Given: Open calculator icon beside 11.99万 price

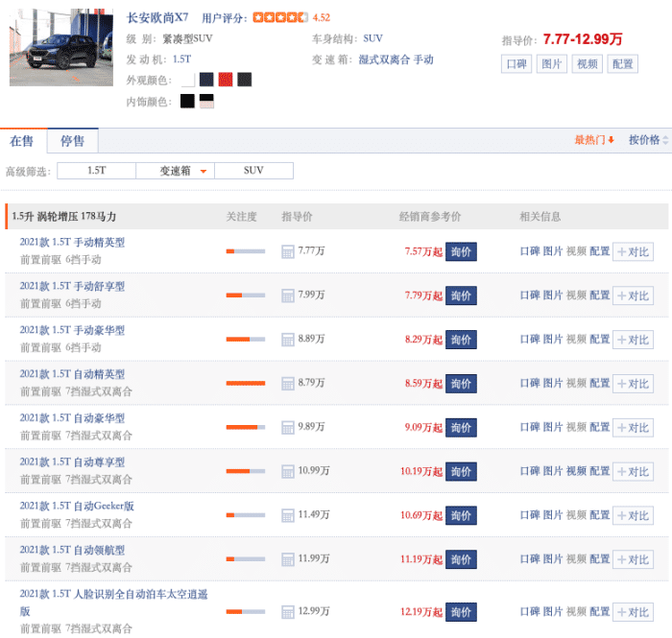Looking at the screenshot, I should [288, 559].
